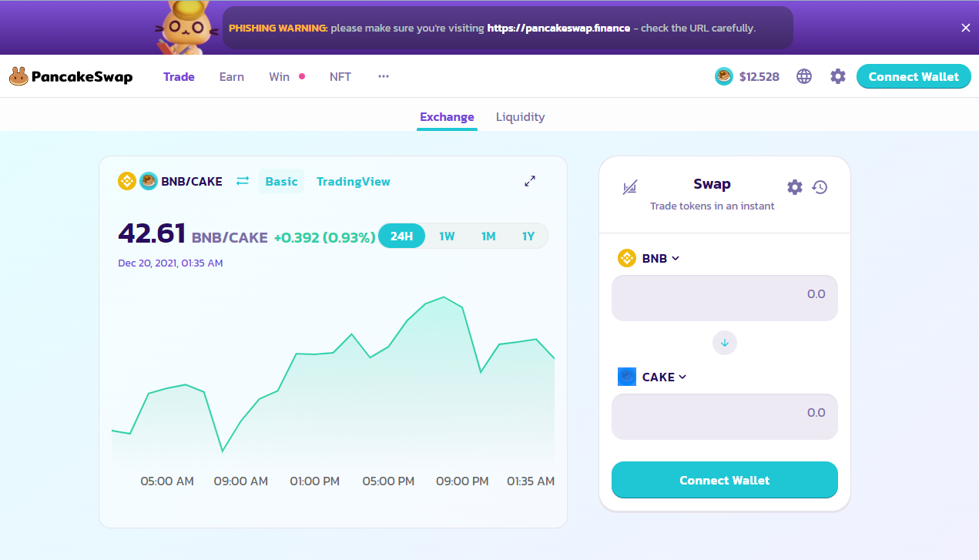Click the 42.61 price value
The width and height of the screenshot is (979, 560).
click(x=152, y=233)
